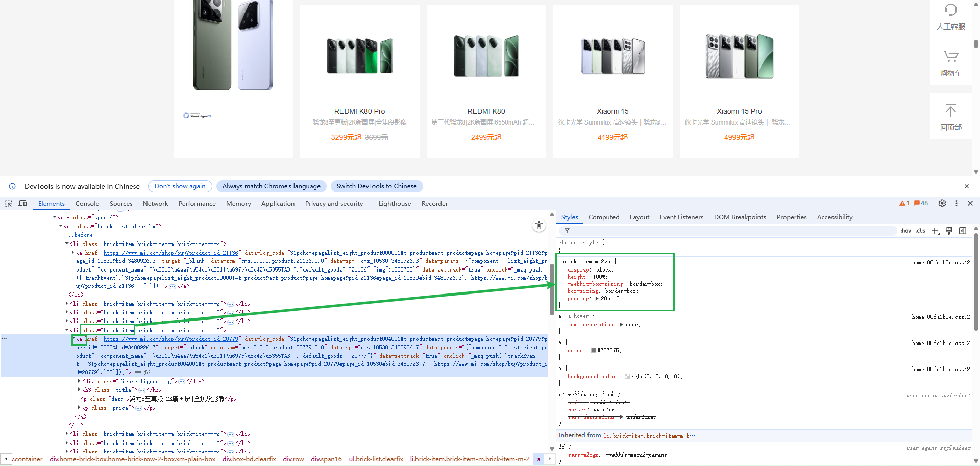Open the Recorder tab

(434, 203)
